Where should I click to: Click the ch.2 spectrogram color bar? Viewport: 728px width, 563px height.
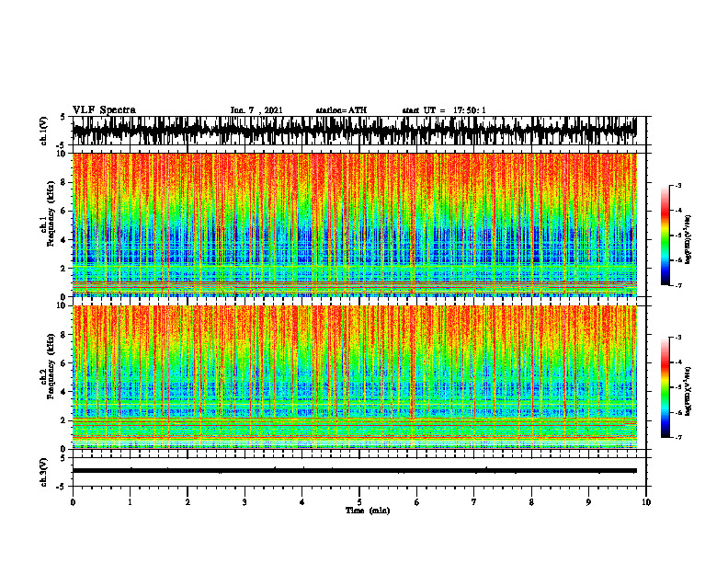coord(665,387)
